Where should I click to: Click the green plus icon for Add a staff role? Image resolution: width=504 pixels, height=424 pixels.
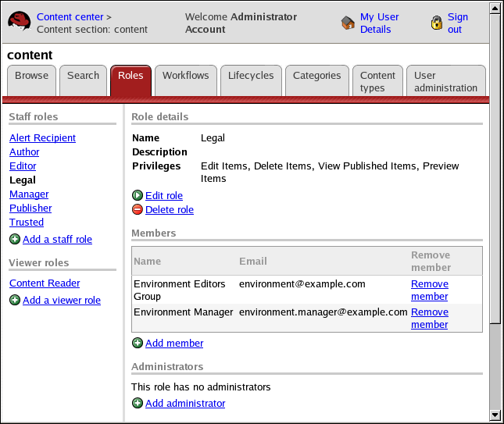pyautogui.click(x=15, y=240)
